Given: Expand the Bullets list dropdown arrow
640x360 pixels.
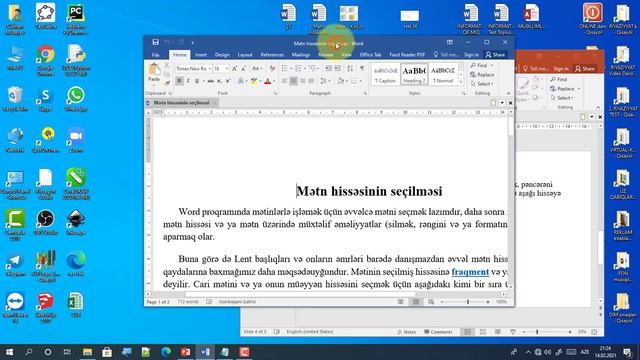Looking at the screenshot, I should [291, 69].
